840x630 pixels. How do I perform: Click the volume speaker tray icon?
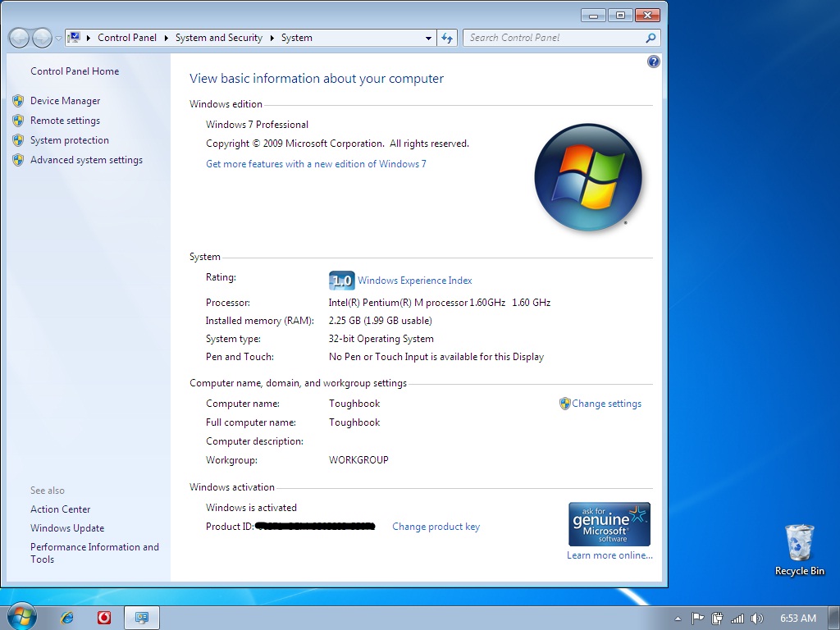[x=757, y=619]
